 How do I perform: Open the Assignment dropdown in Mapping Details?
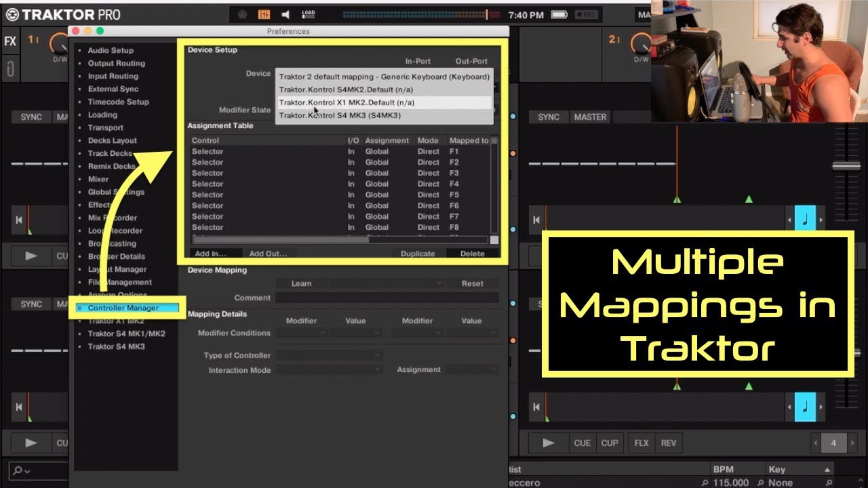473,370
